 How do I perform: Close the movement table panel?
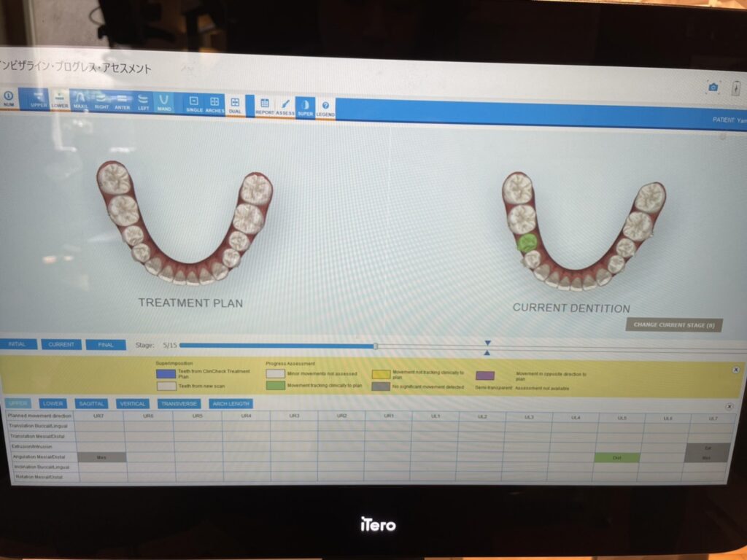point(729,407)
